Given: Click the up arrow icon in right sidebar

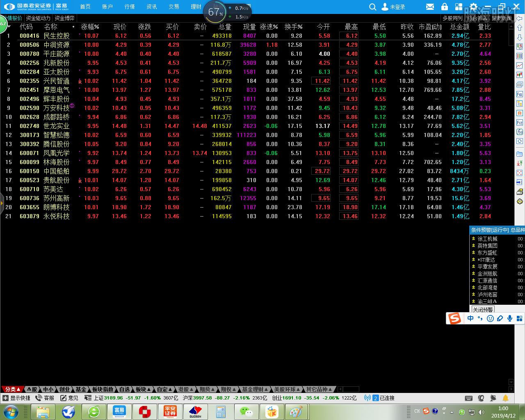Looking at the screenshot, I should coord(519,28).
